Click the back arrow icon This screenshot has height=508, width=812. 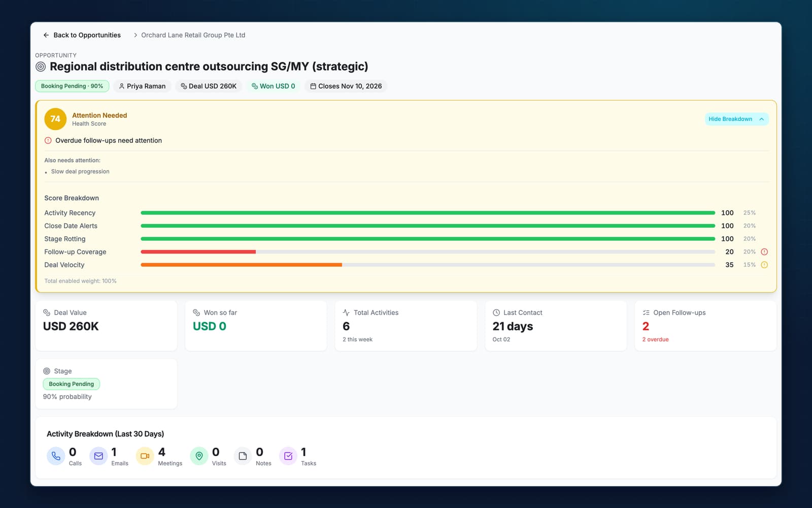pos(46,35)
